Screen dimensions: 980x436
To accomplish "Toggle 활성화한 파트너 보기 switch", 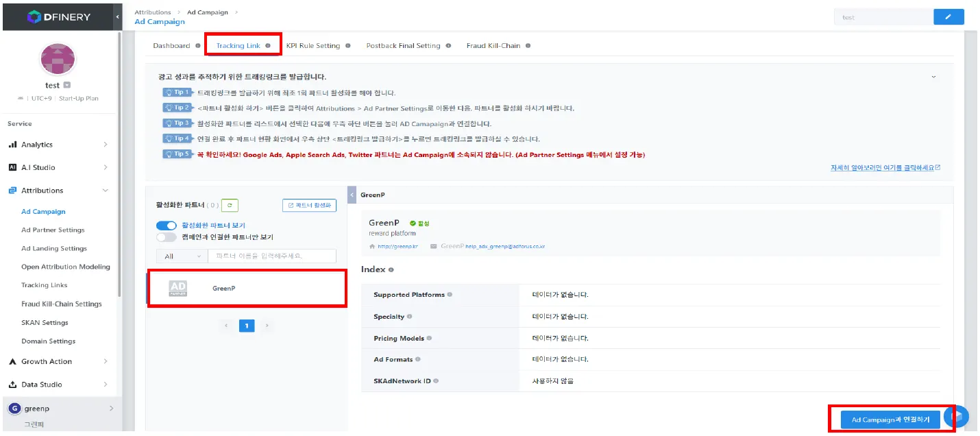I will (x=167, y=226).
